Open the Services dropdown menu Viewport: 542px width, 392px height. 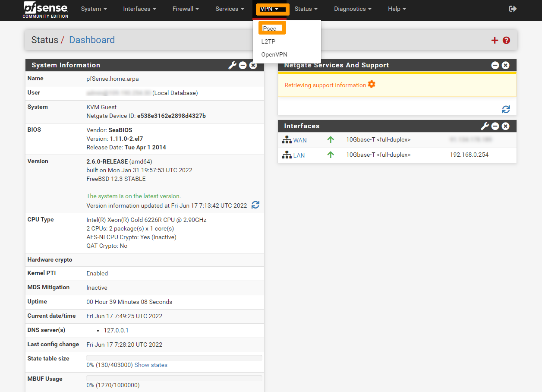click(229, 9)
